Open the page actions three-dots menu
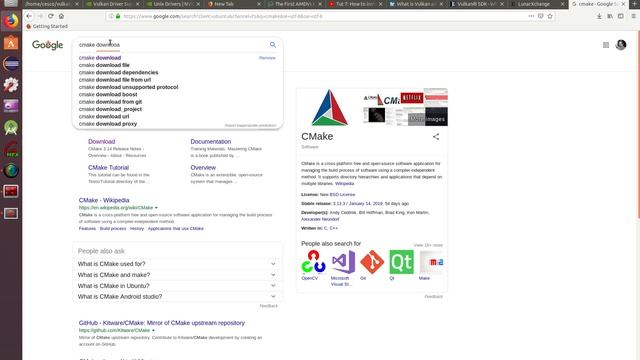Screen dimensions: 640x360 click(x=531, y=16)
